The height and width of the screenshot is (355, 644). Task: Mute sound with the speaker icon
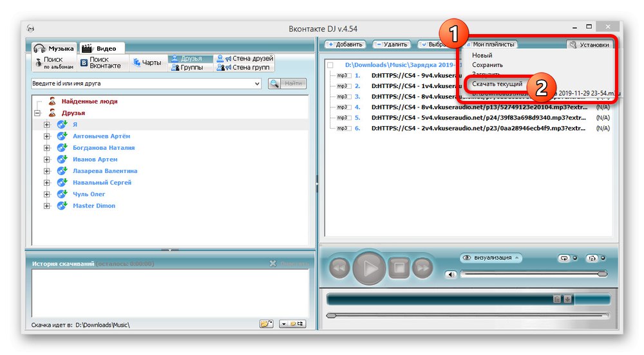[451, 274]
